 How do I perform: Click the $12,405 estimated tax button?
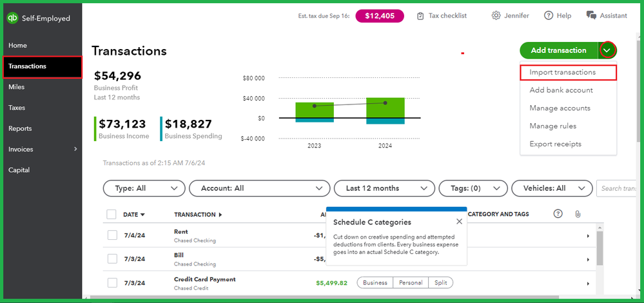380,16
